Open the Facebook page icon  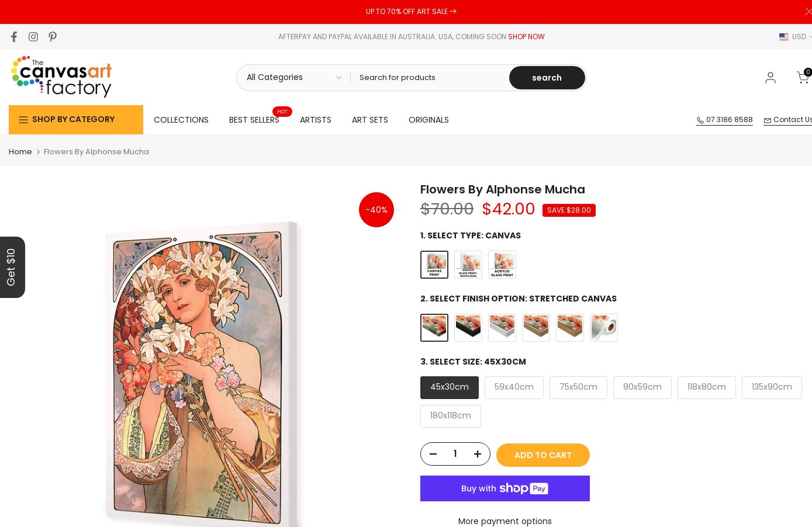pyautogui.click(x=14, y=37)
